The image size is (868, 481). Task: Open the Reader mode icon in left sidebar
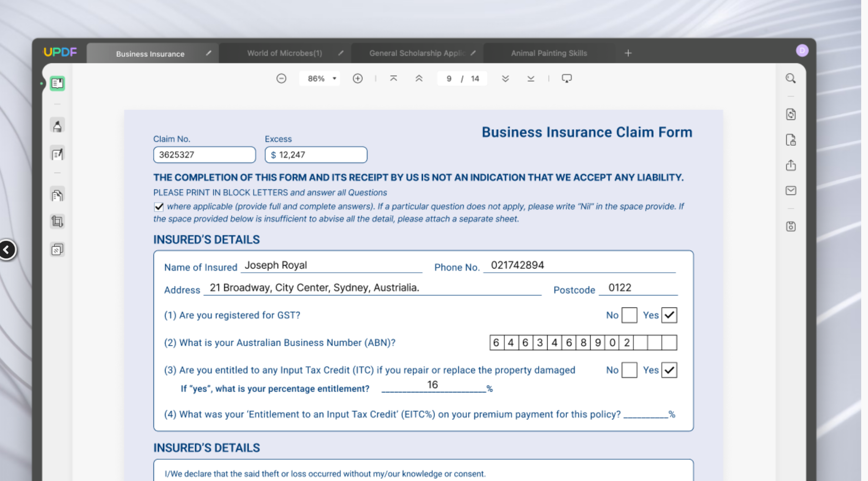pyautogui.click(x=57, y=84)
